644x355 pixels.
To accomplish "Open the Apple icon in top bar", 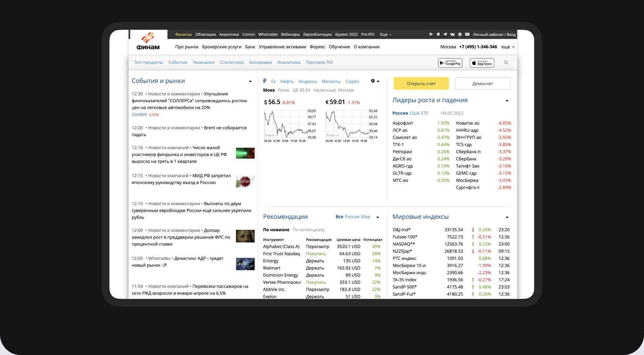I will coord(438,34).
